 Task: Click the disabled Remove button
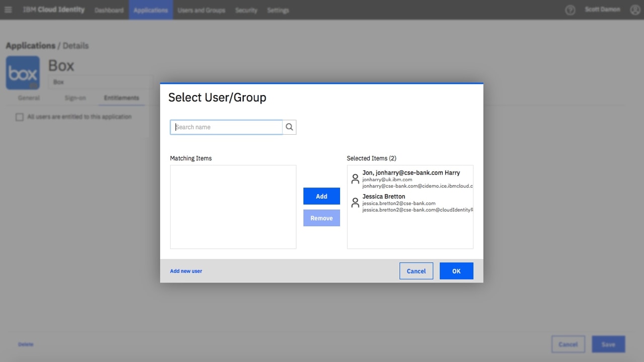coord(321,218)
